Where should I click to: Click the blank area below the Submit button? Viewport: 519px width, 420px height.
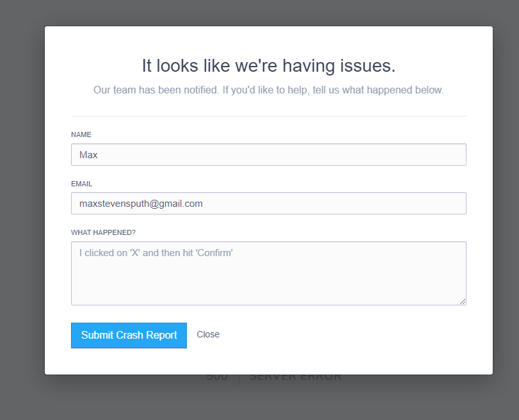click(x=129, y=361)
